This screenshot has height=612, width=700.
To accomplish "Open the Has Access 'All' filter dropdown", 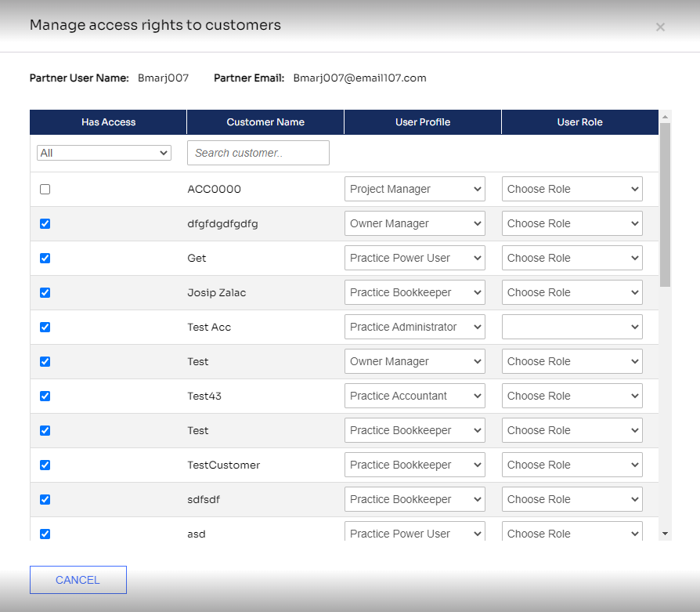I will tap(104, 154).
